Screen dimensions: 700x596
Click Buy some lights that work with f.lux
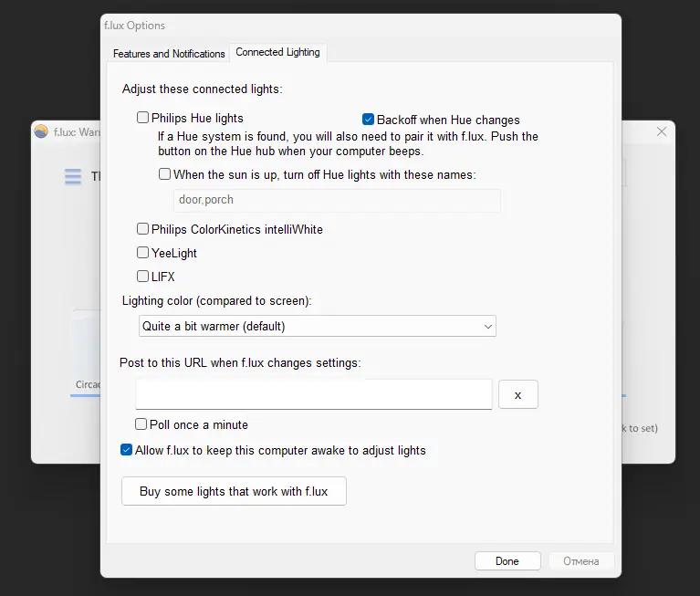coord(234,491)
